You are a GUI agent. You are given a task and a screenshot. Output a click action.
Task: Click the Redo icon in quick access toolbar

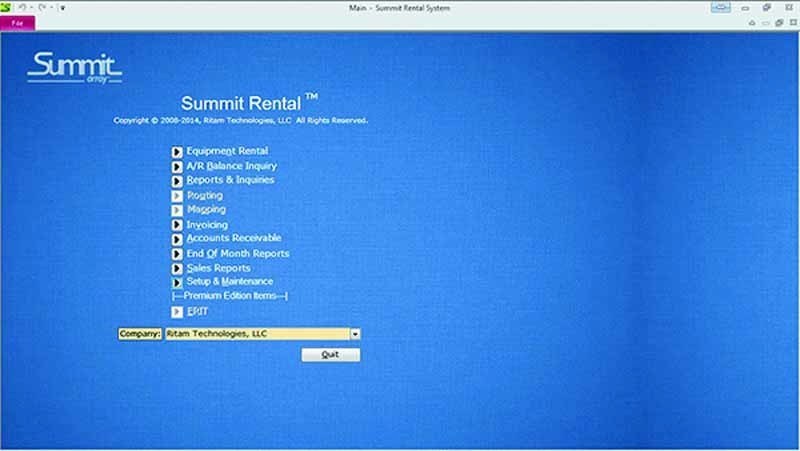pos(42,7)
